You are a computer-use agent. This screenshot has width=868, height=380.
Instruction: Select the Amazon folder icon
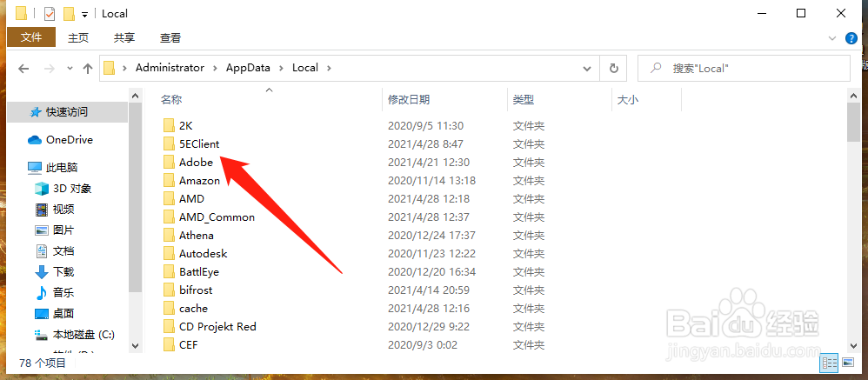169,180
